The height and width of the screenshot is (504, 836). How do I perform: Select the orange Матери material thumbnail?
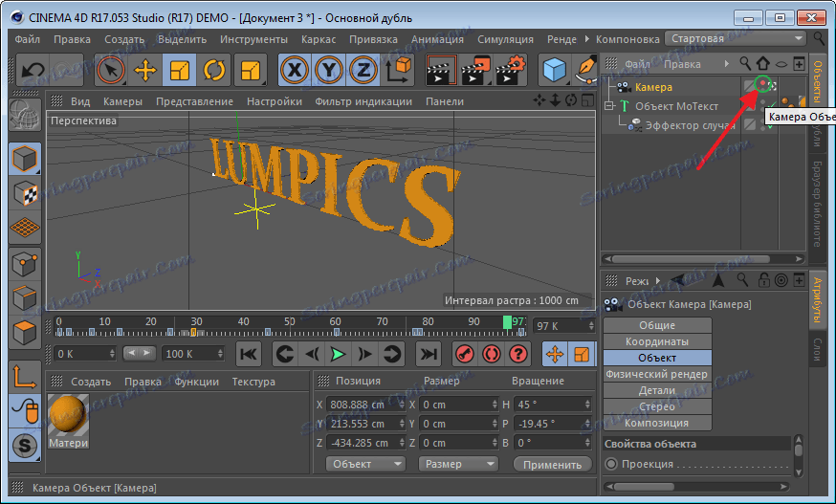pyautogui.click(x=68, y=415)
